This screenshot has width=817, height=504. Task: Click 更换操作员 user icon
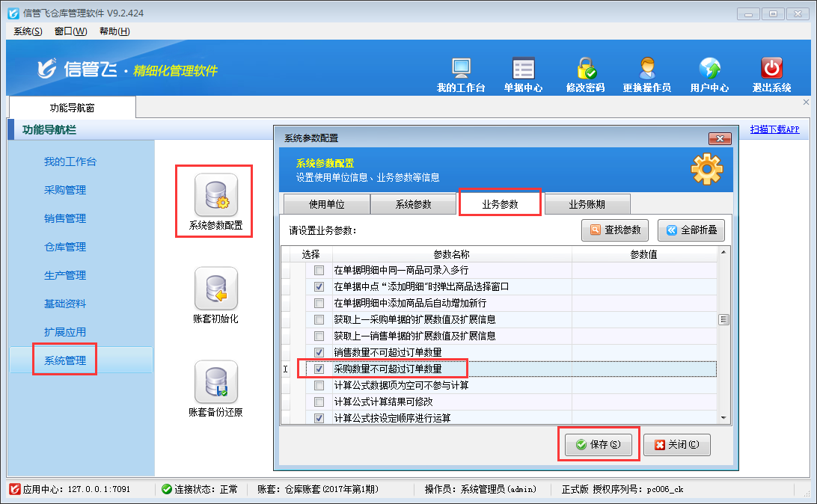646,69
